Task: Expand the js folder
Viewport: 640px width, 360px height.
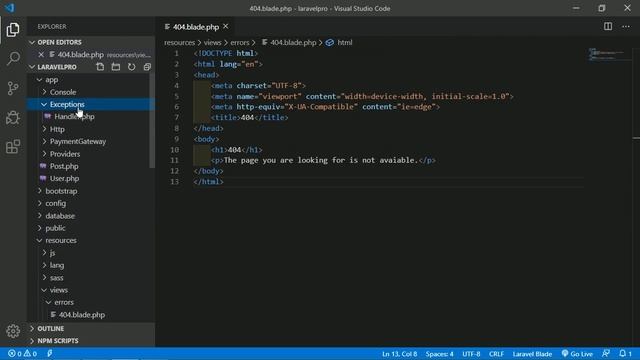Action: tap(44, 253)
